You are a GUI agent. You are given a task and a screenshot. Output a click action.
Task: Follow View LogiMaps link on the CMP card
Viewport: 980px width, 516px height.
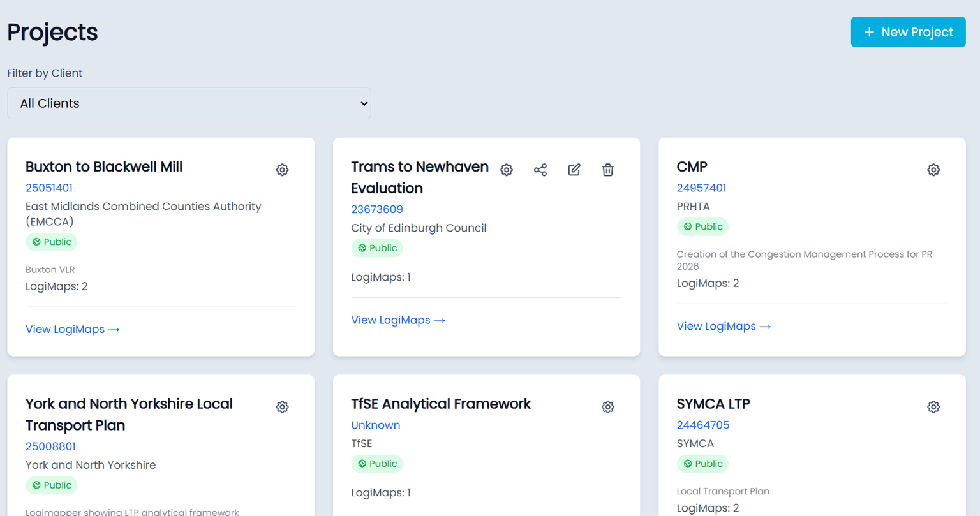point(724,326)
